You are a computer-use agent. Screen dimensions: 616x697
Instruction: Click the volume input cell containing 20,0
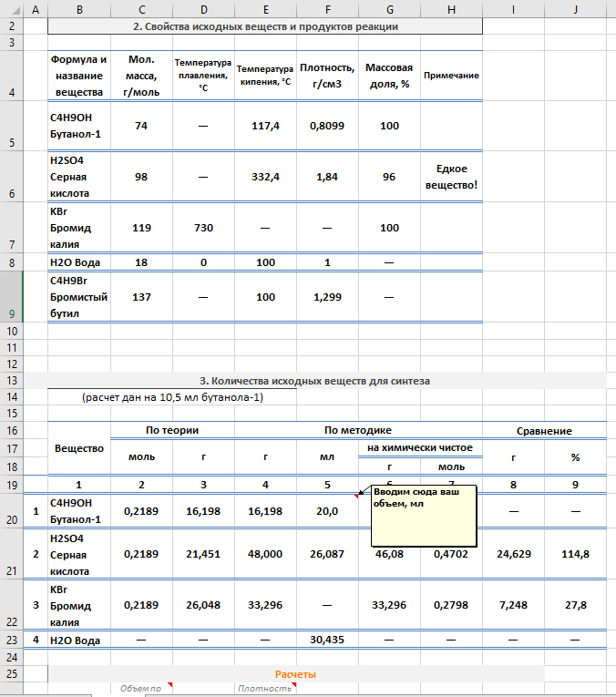pos(327,511)
